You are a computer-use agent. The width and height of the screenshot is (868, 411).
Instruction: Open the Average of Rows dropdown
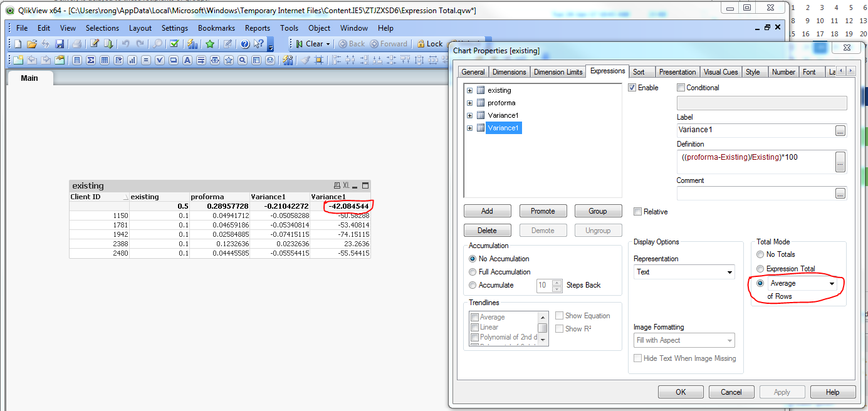[x=832, y=284]
